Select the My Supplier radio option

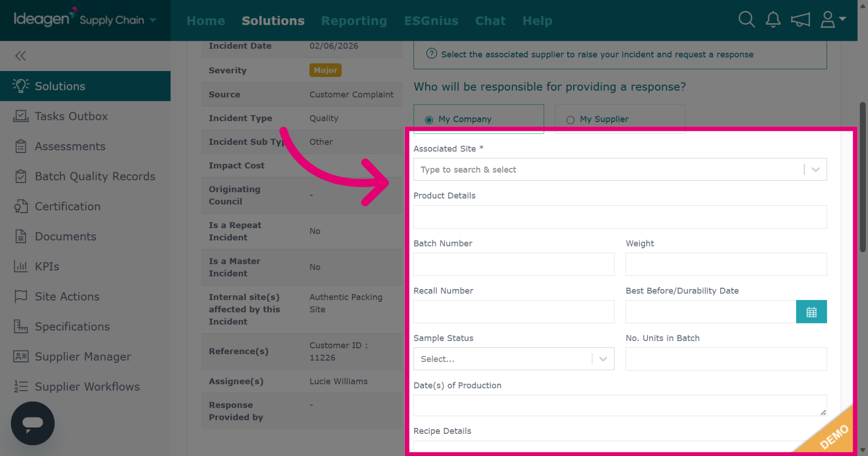571,119
